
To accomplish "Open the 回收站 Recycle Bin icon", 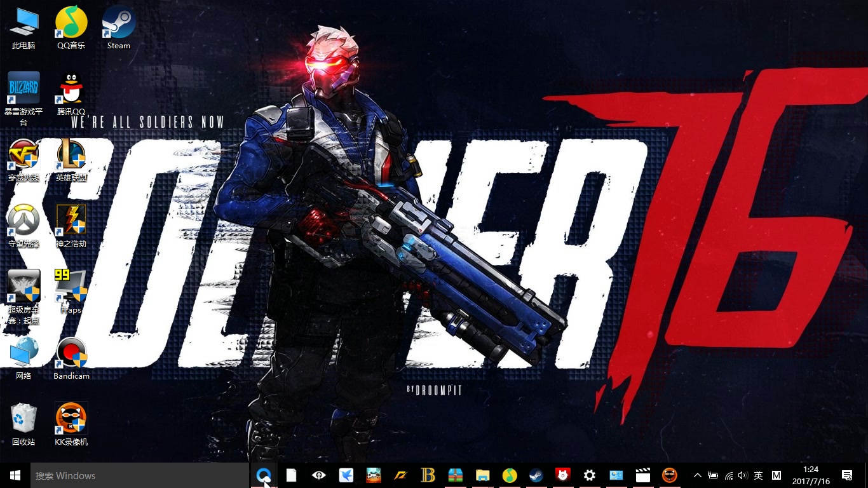I will coord(24,425).
